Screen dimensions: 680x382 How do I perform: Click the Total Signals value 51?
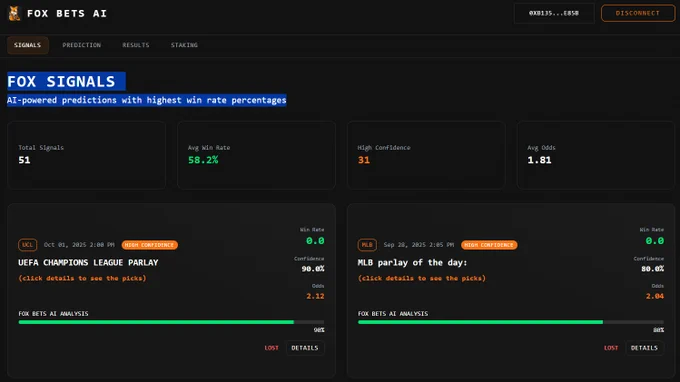24,160
